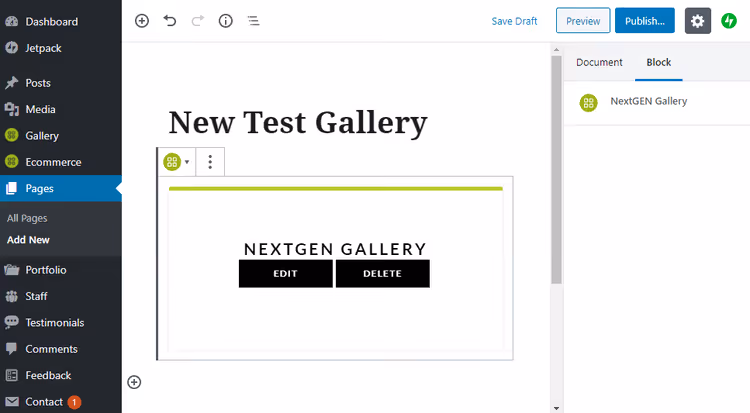Open Testimonials menu label
Viewport: 750px width, 413px height.
pos(55,323)
